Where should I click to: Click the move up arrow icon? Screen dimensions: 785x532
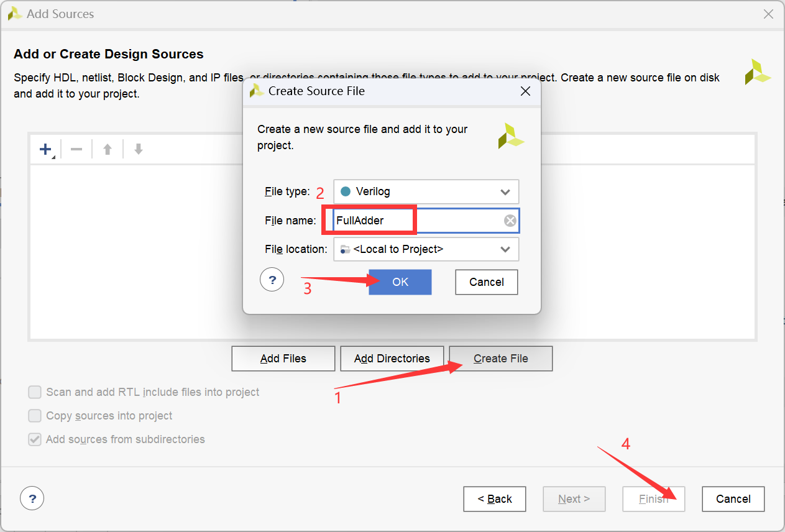(108, 149)
